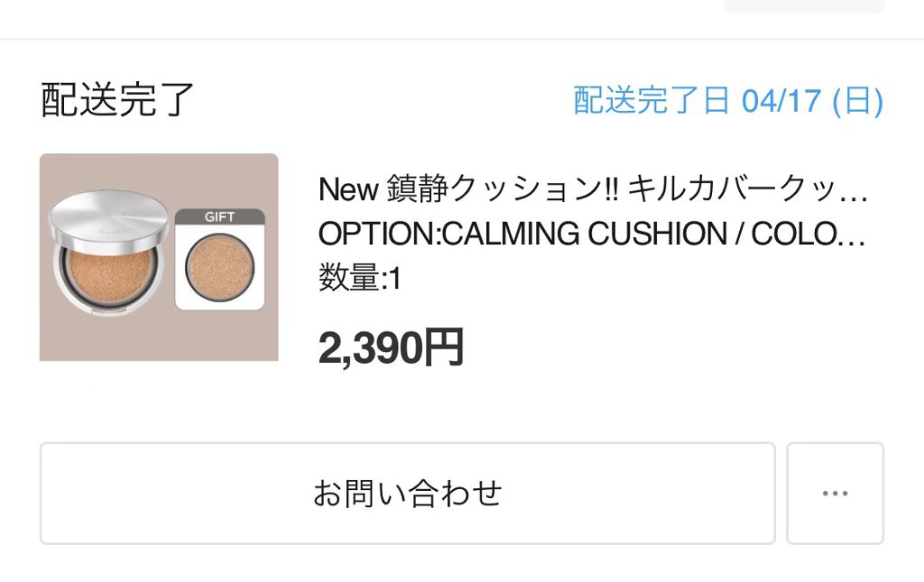This screenshot has height=582, width=924.
Task: Open the three-dot more options button
Action: click(x=835, y=493)
